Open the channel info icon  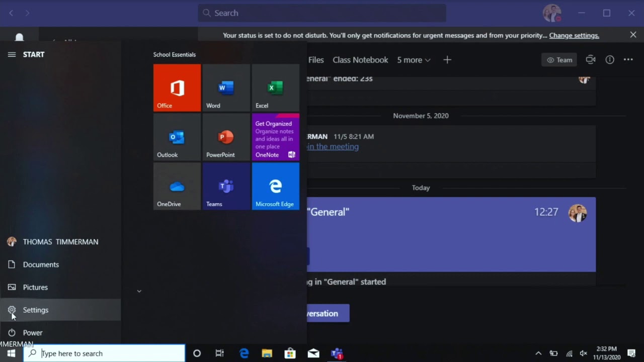pos(610,60)
